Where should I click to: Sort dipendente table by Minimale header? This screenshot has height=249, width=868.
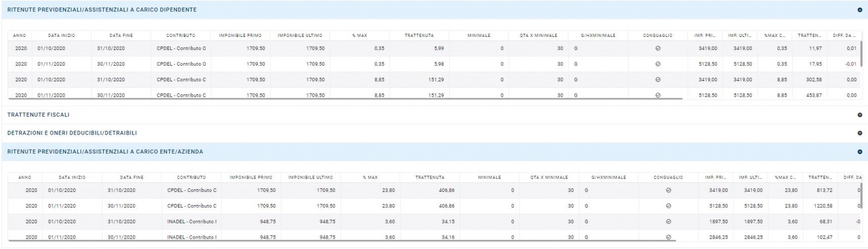pyautogui.click(x=479, y=35)
